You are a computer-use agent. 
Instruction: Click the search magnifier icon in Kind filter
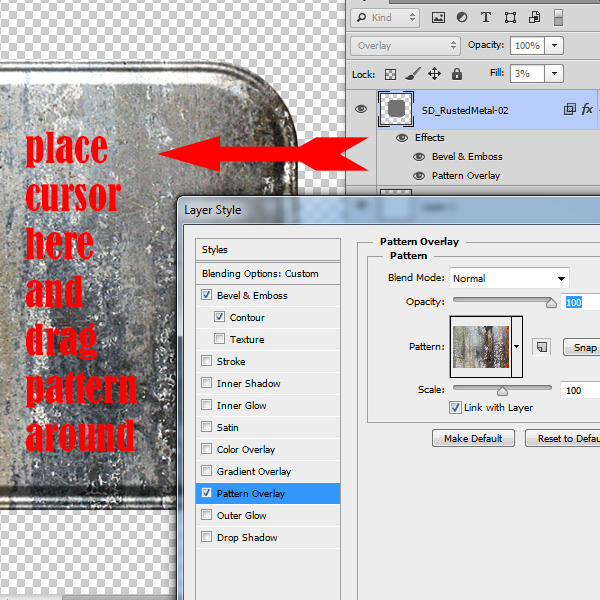coord(361,18)
